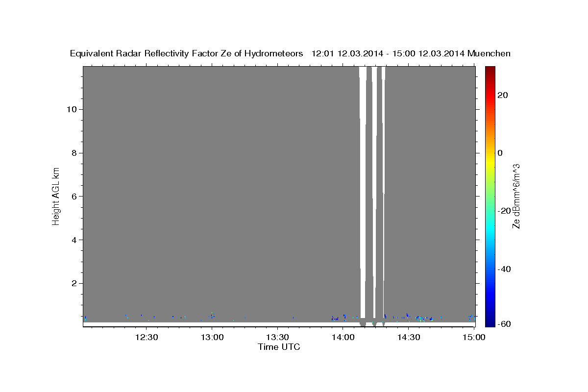
Task: Click the plot title 'Equivalent Radar Reflectivity Factor Ze of Hydrometeors'
Action: pyautogui.click(x=186, y=54)
